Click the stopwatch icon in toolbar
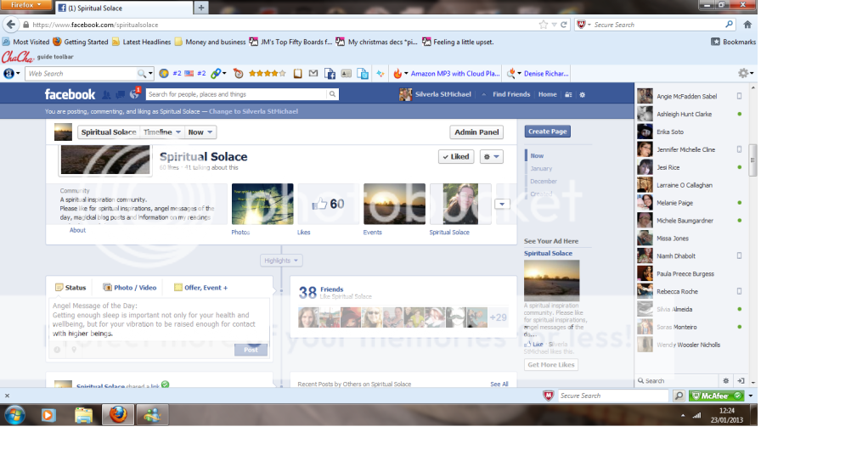Viewport: 868px width, 449px height. [x=239, y=73]
